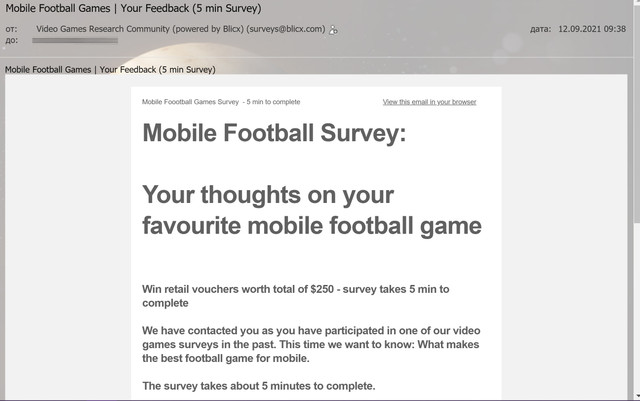Click preheader 'Mobile Foootball Games Survey' text
Image resolution: width=640 pixels, height=401 pixels.
[x=190, y=102]
